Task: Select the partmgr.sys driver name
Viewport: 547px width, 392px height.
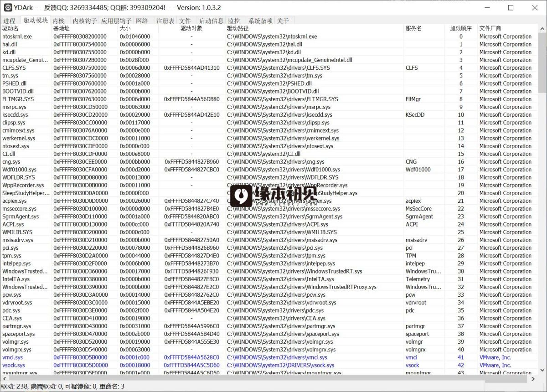Action: 17,326
